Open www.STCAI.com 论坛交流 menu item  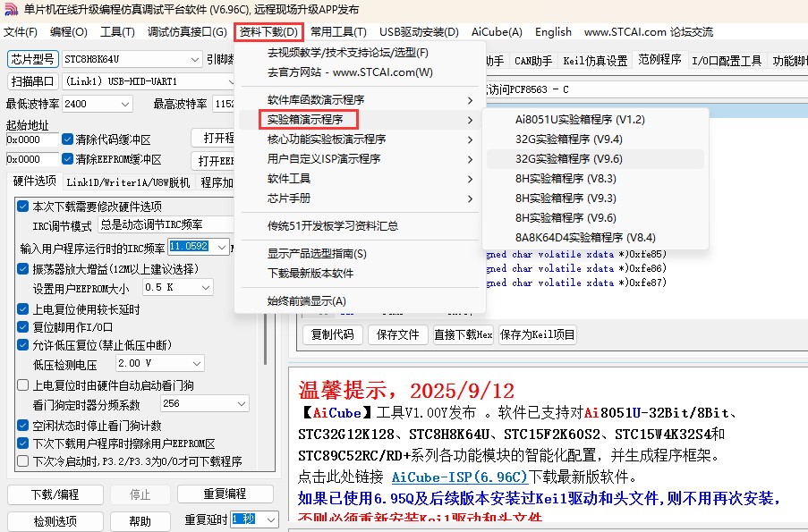point(648,32)
